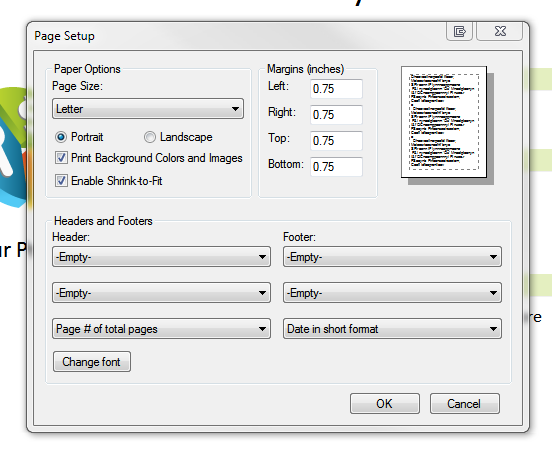This screenshot has height=451, width=552.
Task: Open the Date in short format dropdown
Action: pyautogui.click(x=392, y=329)
